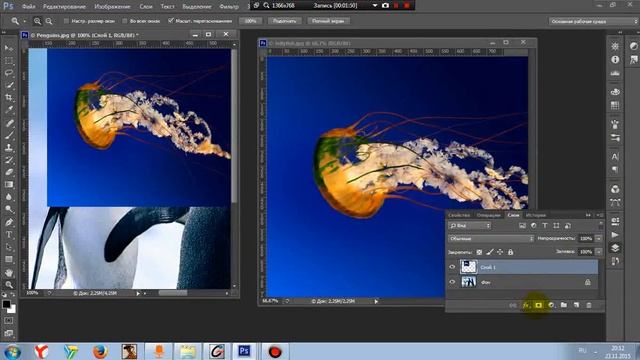
Task: Select the Zoom tool in the toolbox
Action: [9, 284]
